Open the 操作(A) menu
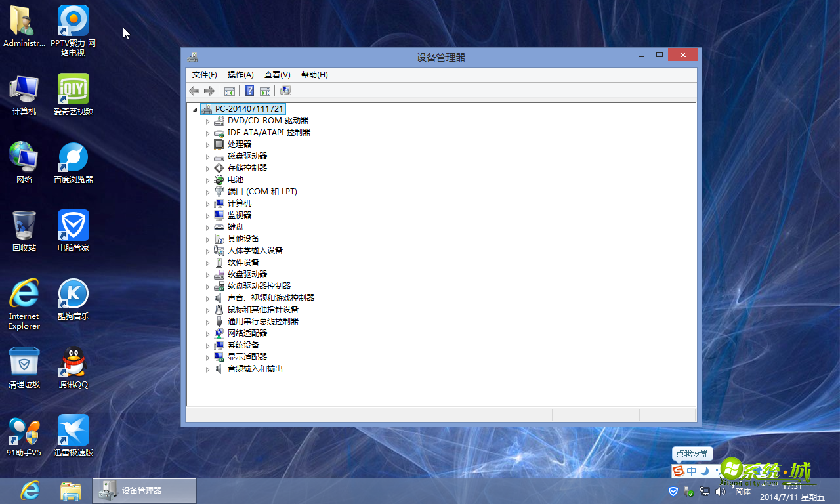The width and height of the screenshot is (840, 504). click(240, 74)
